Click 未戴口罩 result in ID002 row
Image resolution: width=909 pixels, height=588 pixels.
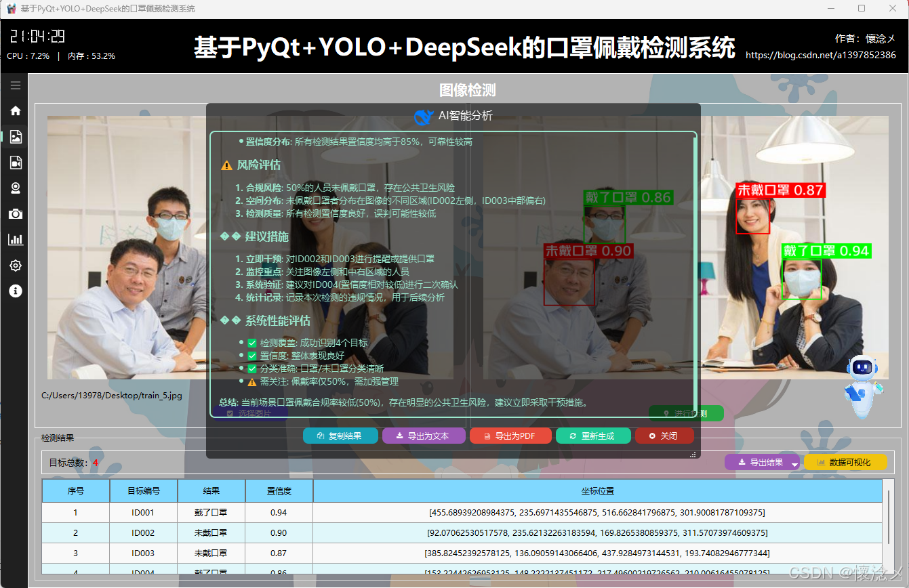211,533
